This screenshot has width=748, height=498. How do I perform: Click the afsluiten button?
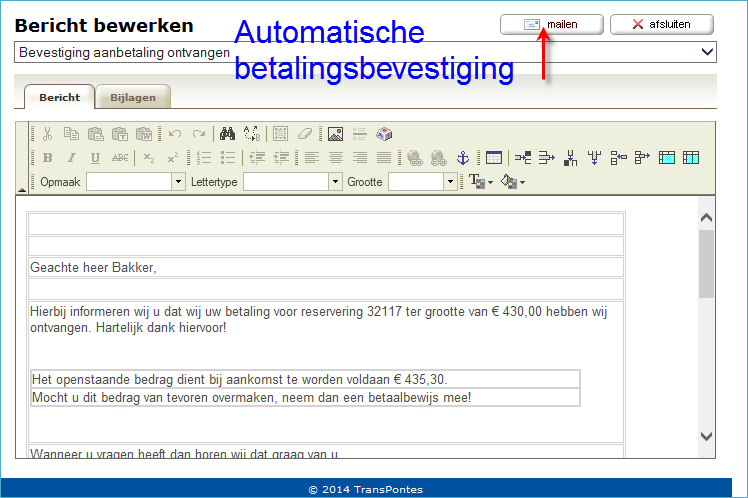pyautogui.click(x=662, y=24)
